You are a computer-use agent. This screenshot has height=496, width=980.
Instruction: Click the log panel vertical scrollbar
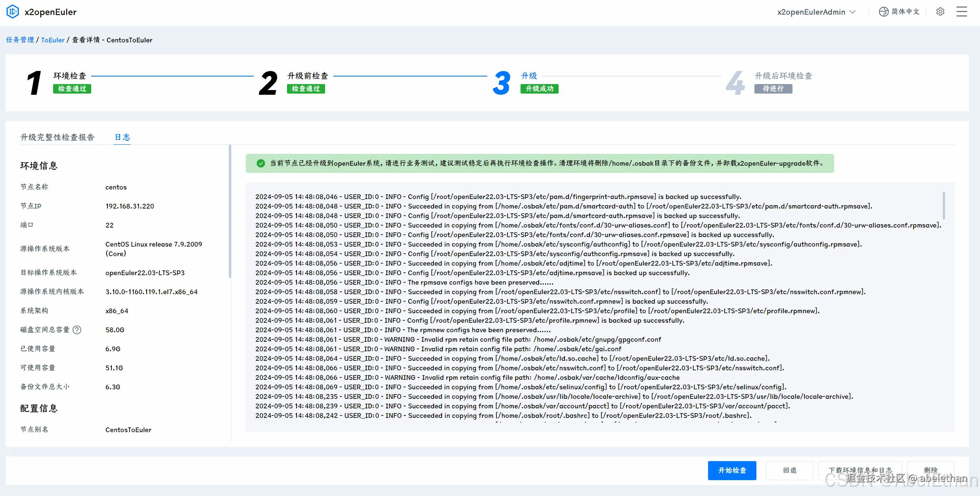click(944, 205)
